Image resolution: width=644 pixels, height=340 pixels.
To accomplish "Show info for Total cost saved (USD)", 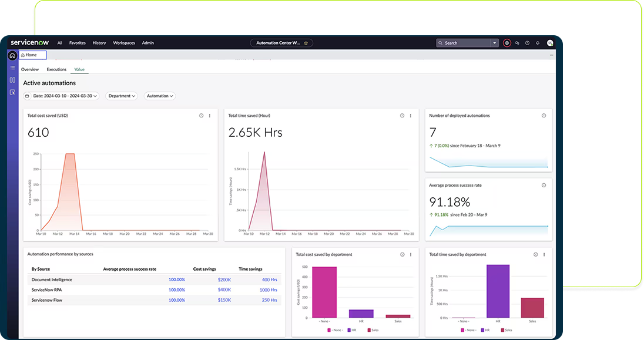I will coord(202,116).
